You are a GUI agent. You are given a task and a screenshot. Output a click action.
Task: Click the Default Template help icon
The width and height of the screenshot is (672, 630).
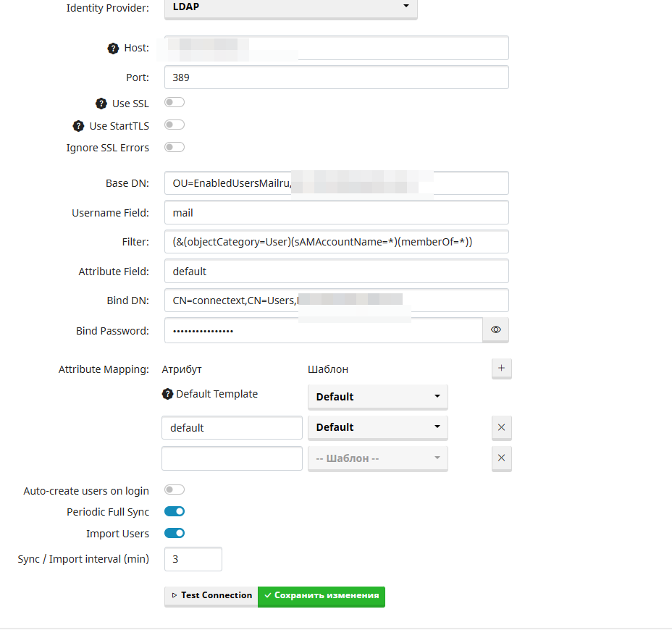[168, 394]
